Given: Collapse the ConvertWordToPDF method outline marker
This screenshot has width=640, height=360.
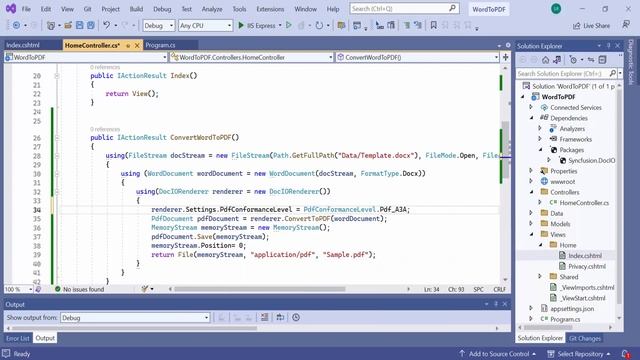Looking at the screenshot, I should (x=57, y=138).
